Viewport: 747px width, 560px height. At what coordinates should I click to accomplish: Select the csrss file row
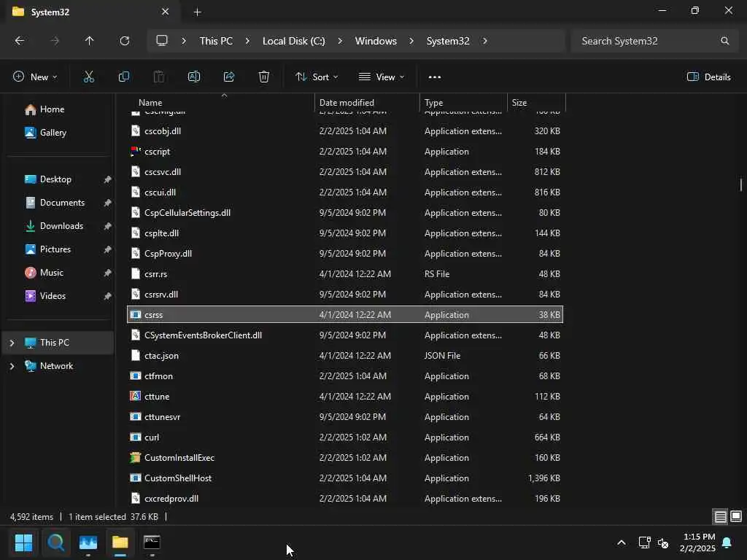pyautogui.click(x=345, y=315)
